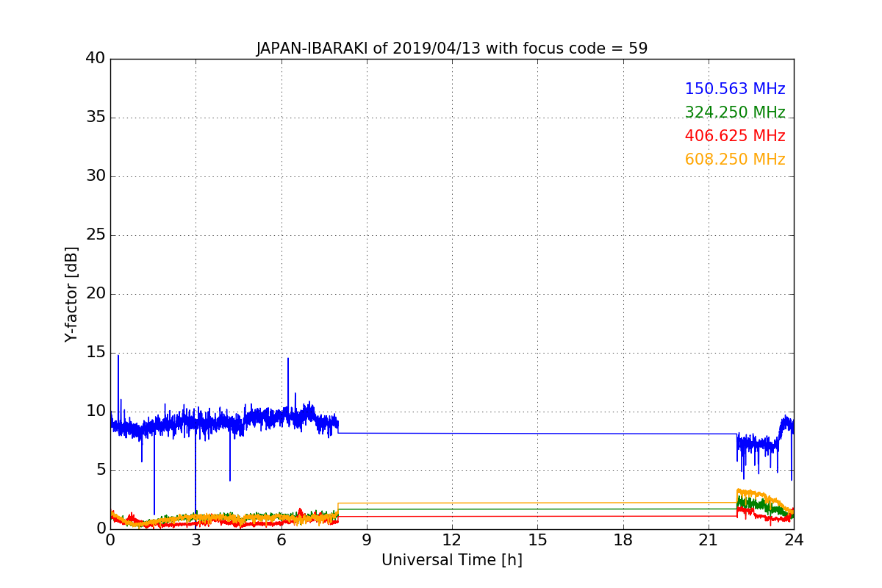Click y-axis tick label 5

pyautogui.click(x=100, y=470)
